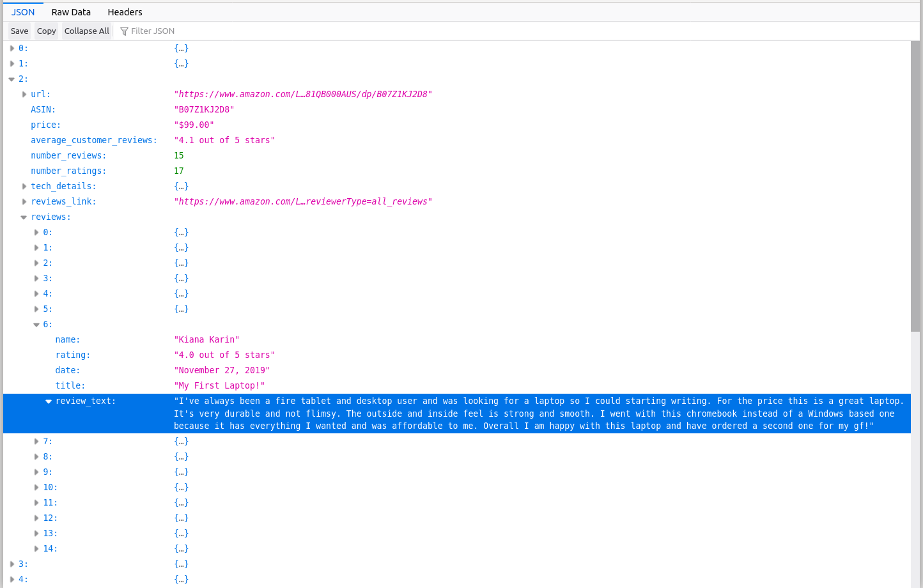
Task: Click the vertical scrollbar thumb
Action: coord(915,185)
